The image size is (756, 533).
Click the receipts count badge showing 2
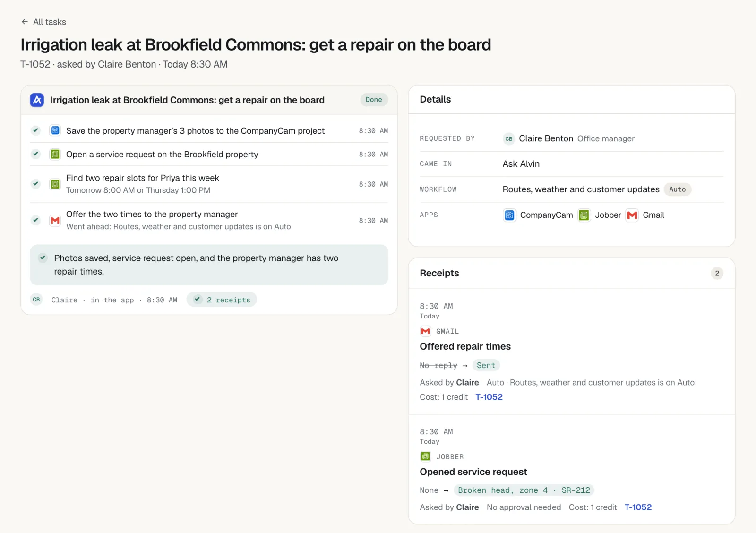coord(717,273)
